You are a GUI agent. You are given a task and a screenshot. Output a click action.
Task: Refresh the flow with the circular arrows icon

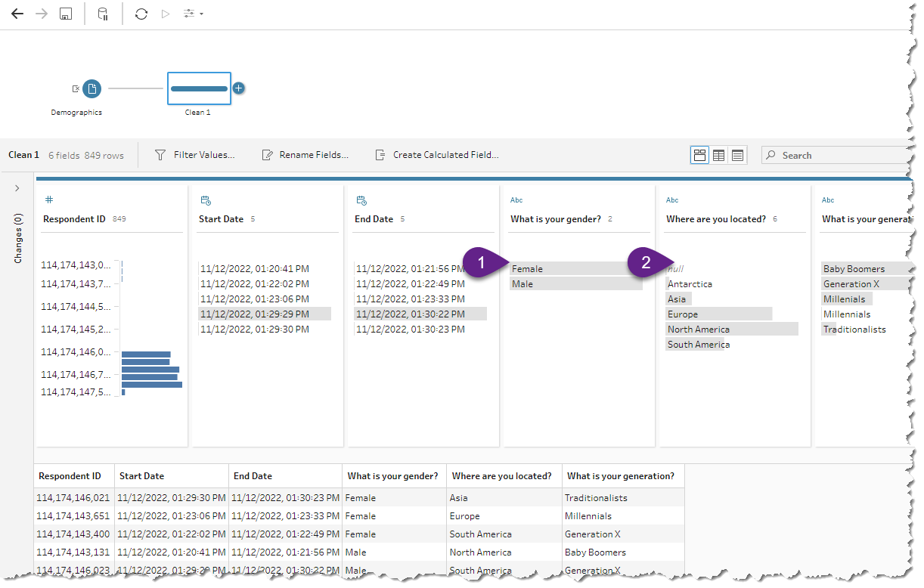[141, 14]
